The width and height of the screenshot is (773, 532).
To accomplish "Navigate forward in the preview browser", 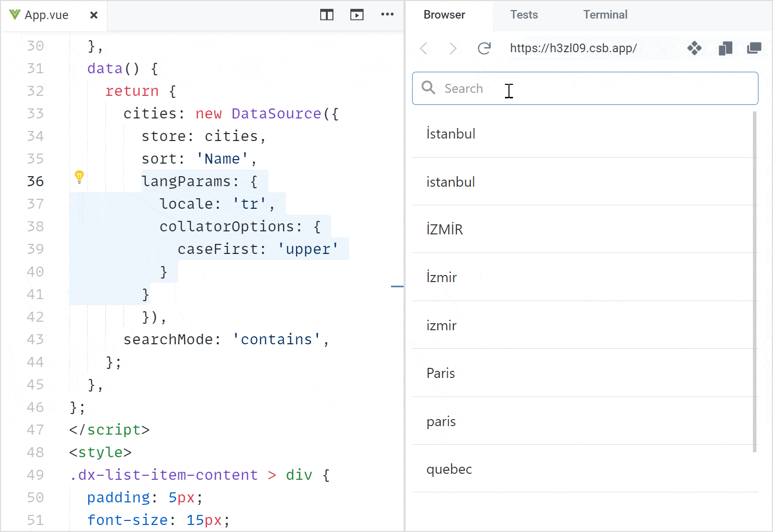I will pos(453,48).
